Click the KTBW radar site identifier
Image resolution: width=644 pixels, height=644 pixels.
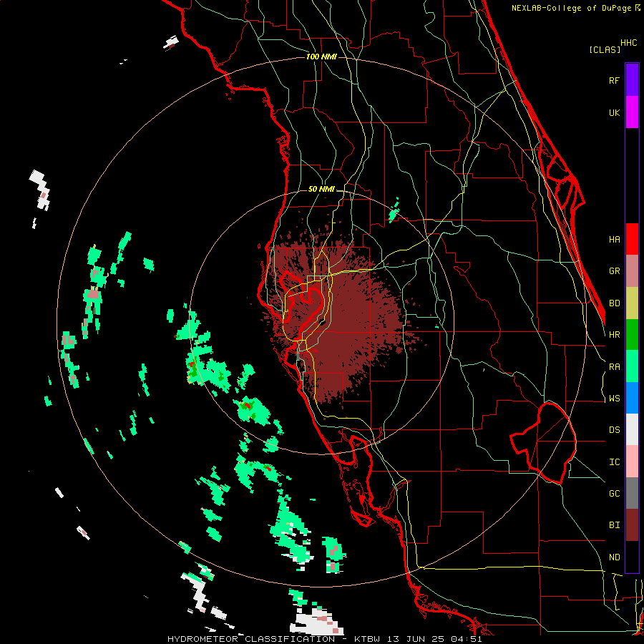click(367, 639)
